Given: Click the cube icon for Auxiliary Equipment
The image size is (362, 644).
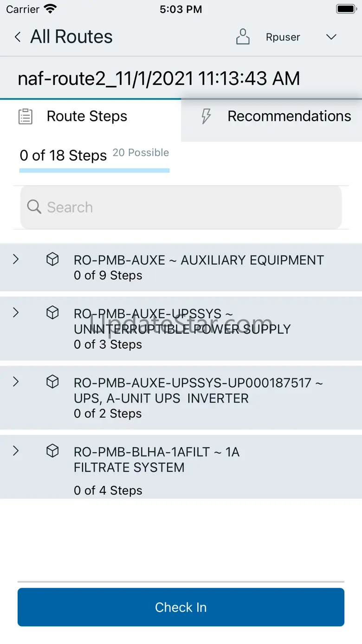Looking at the screenshot, I should (x=53, y=260).
